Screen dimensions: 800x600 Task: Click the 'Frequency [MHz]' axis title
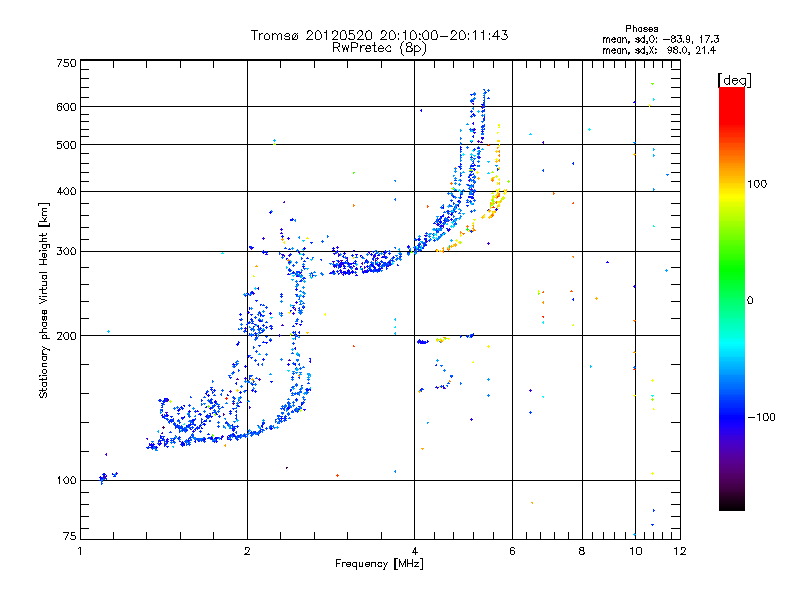pyautogui.click(x=379, y=564)
